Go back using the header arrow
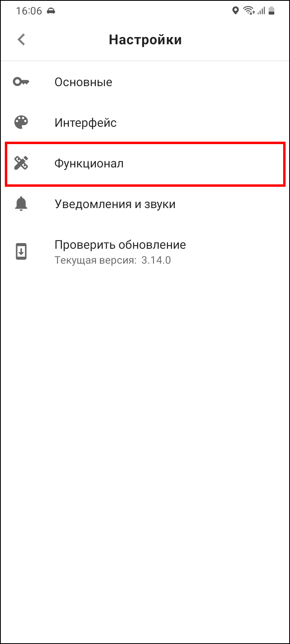Image resolution: width=290 pixels, height=644 pixels. pyautogui.click(x=21, y=39)
